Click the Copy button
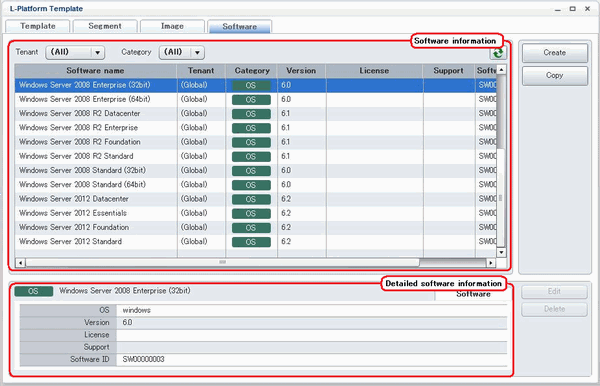This screenshot has width=600, height=386. 554,76
